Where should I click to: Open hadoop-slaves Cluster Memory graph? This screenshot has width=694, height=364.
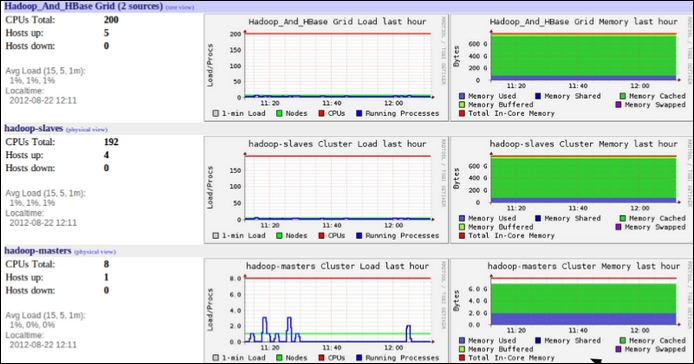point(571,190)
